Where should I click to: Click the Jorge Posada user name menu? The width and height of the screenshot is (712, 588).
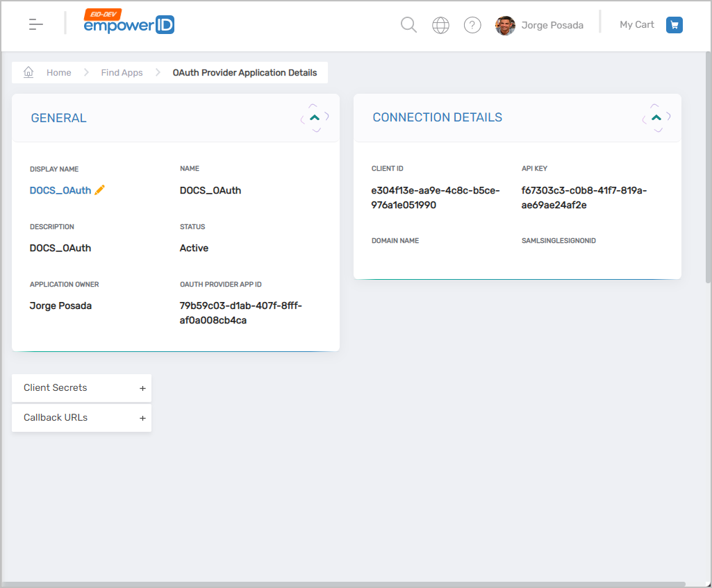pos(552,26)
